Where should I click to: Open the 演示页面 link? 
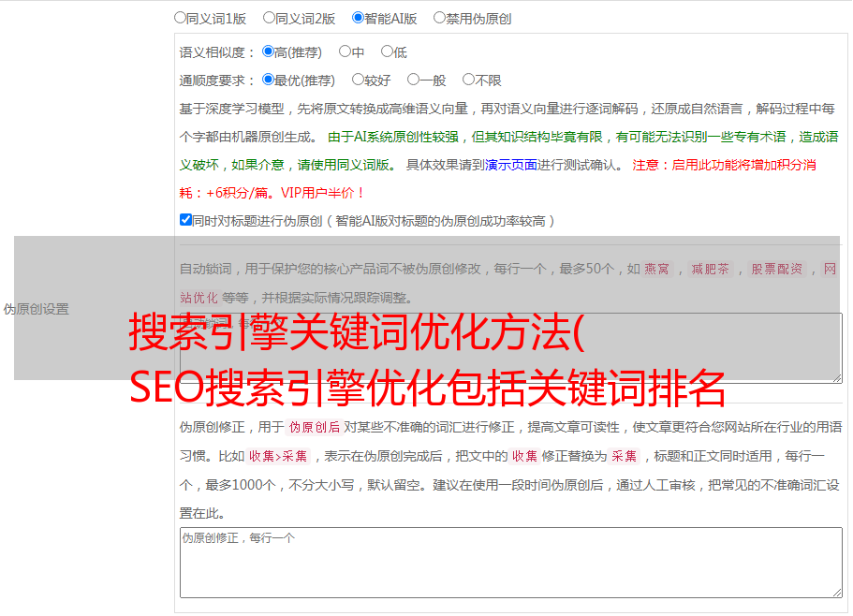pos(511,165)
